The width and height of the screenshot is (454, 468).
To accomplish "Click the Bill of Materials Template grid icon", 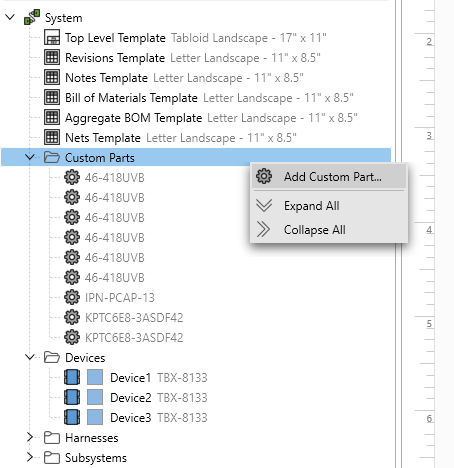I will click(52, 97).
